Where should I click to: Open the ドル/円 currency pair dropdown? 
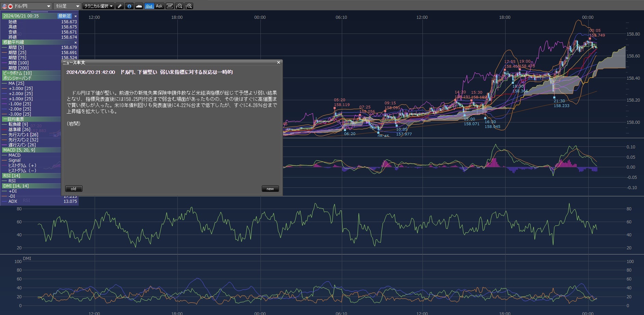27,6
